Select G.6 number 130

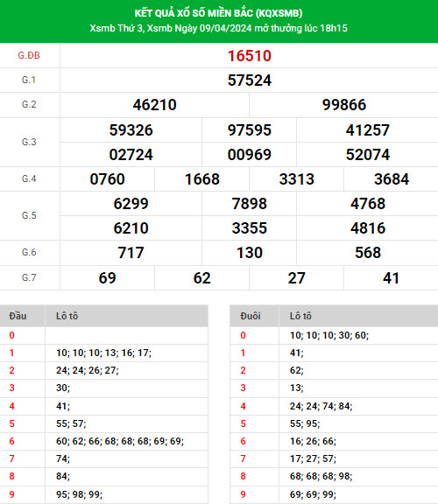[x=250, y=253]
